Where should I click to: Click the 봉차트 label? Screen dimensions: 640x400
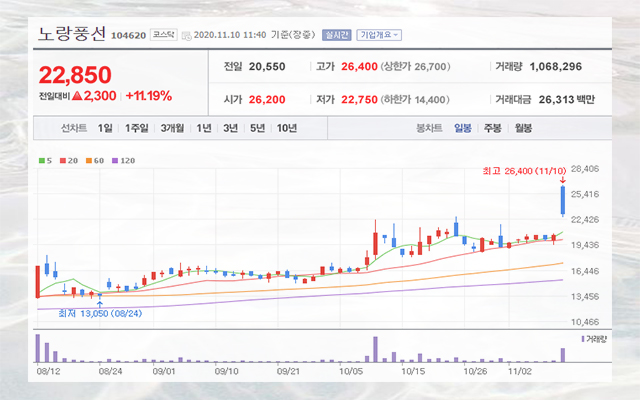click(x=429, y=128)
